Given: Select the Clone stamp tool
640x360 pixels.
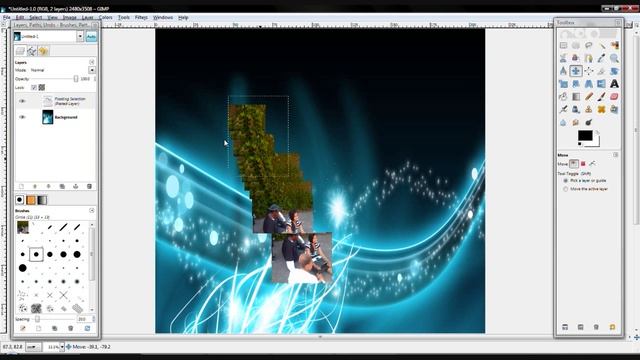Looking at the screenshot, I should 589,109.
